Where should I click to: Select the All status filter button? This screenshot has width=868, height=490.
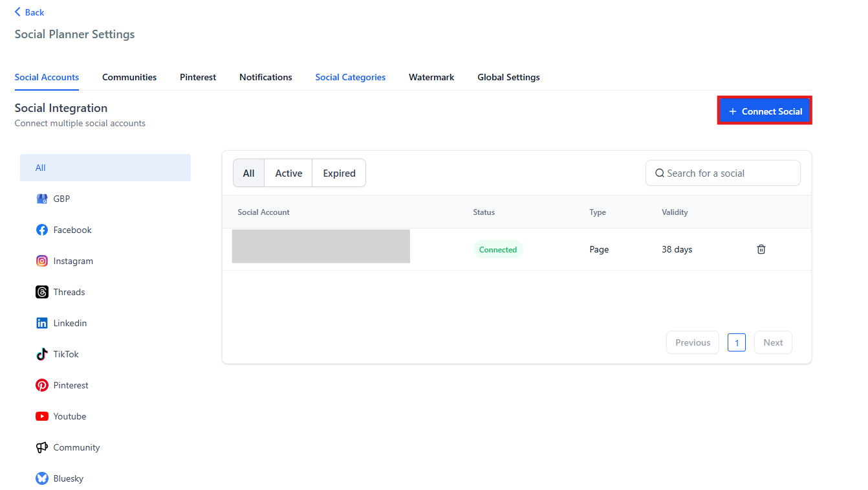coord(249,173)
